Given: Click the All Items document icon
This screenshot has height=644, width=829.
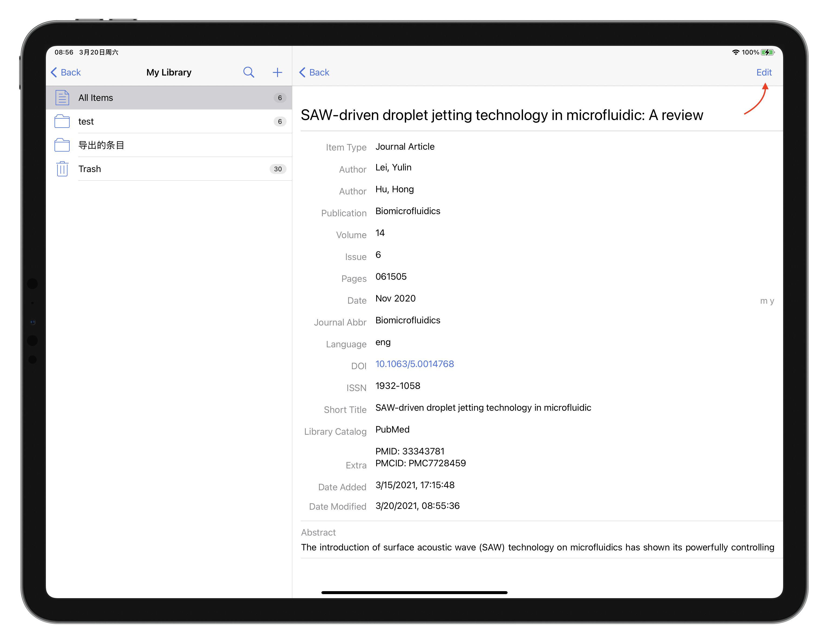Looking at the screenshot, I should pos(62,97).
